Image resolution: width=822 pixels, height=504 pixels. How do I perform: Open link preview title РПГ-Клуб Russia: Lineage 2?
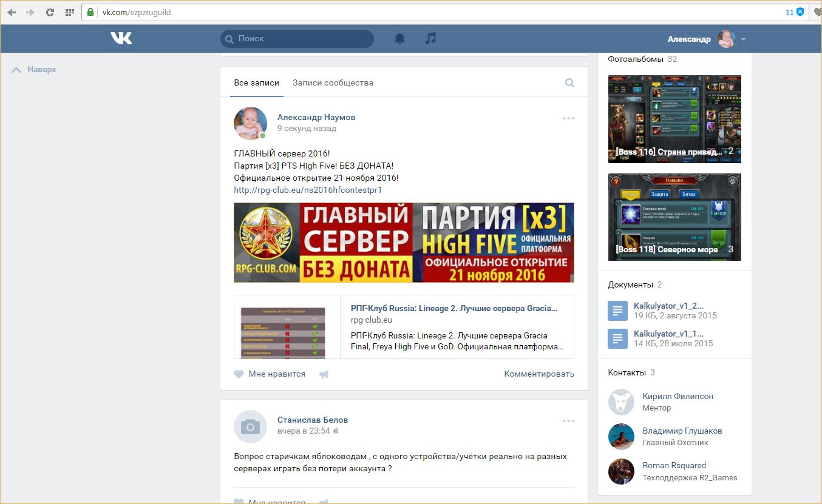[x=453, y=308]
